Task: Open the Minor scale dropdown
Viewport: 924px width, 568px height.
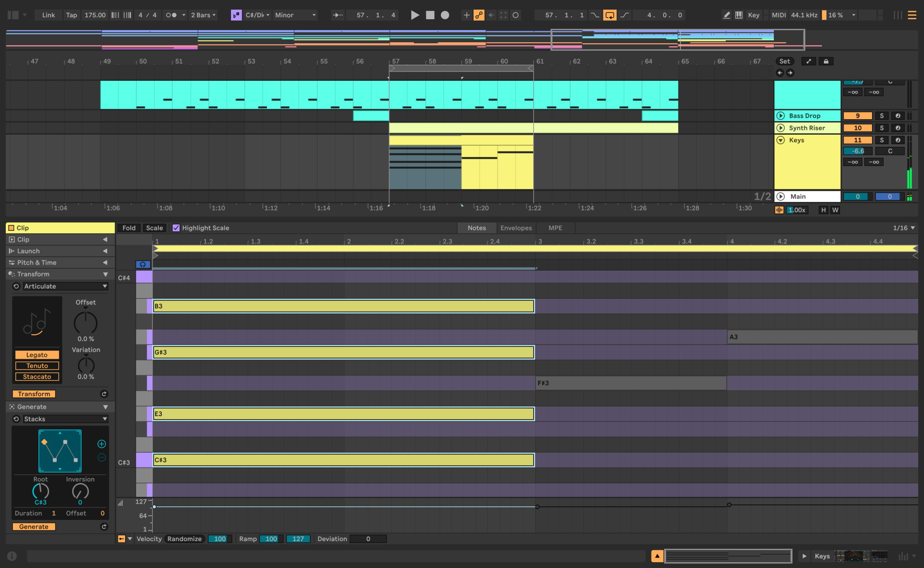Action: (295, 15)
